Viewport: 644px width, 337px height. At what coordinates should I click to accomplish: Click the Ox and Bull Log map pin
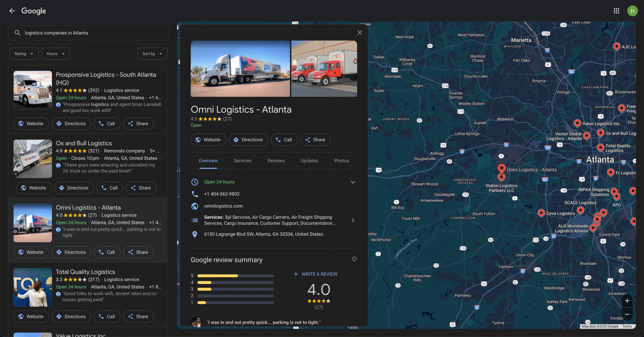pyautogui.click(x=601, y=133)
